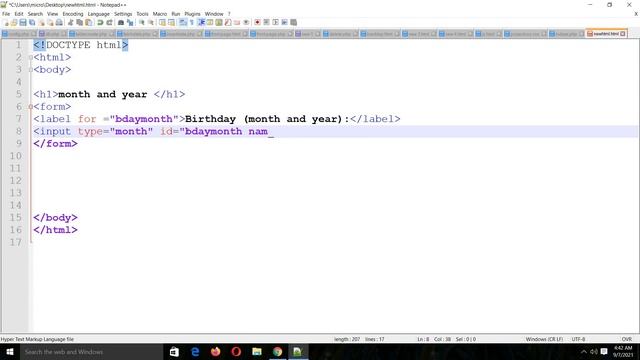Click the macro Playback icon
This screenshot has width=640, height=360.
[x=276, y=22]
